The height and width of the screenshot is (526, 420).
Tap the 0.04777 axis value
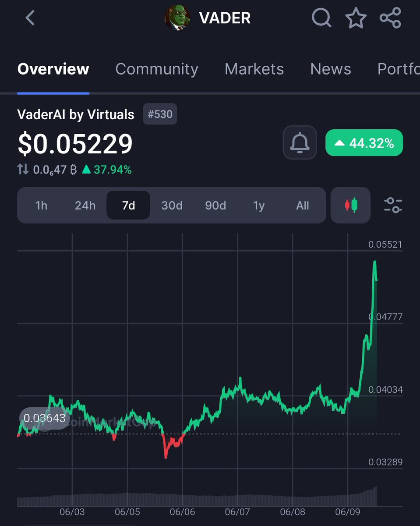pos(385,316)
